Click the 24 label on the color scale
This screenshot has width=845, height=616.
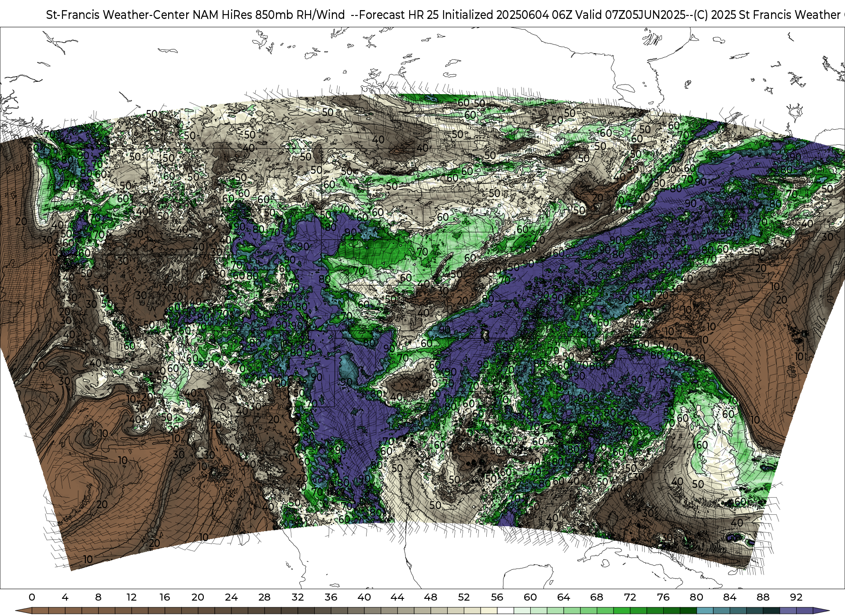pyautogui.click(x=231, y=597)
